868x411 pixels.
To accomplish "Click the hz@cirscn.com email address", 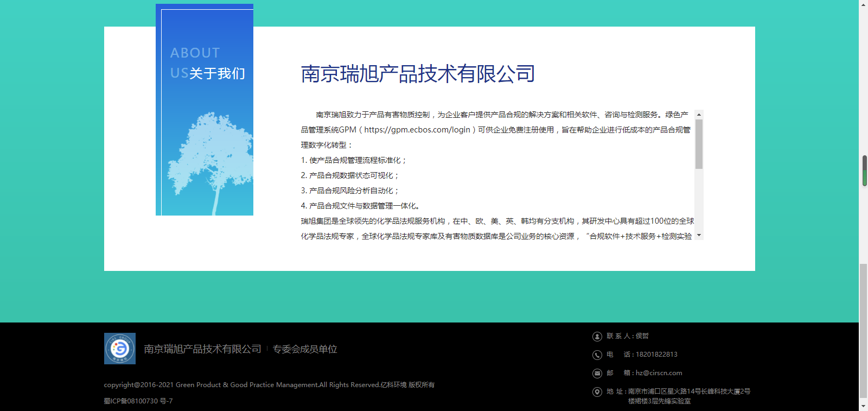I will point(659,373).
